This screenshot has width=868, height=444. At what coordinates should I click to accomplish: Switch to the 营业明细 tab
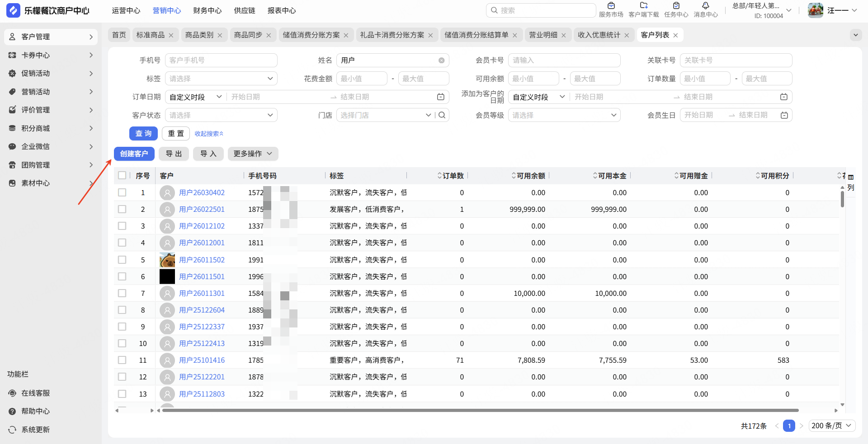pyautogui.click(x=543, y=35)
